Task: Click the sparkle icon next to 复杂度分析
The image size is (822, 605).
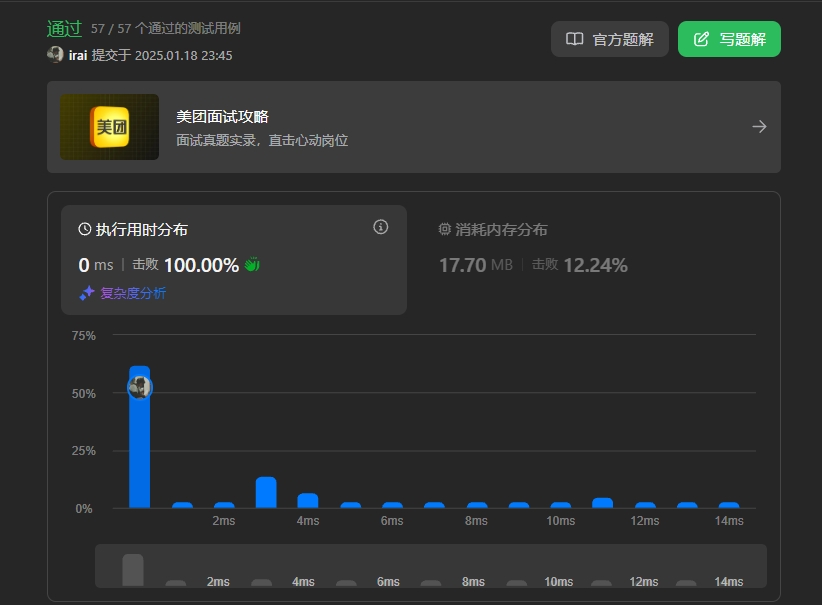Action: (x=88, y=293)
